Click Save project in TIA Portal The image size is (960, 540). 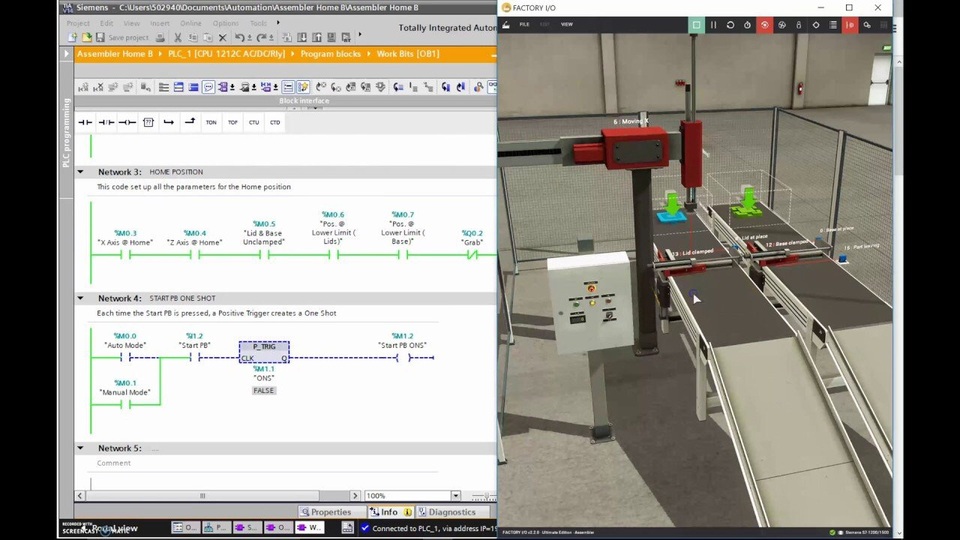point(123,38)
